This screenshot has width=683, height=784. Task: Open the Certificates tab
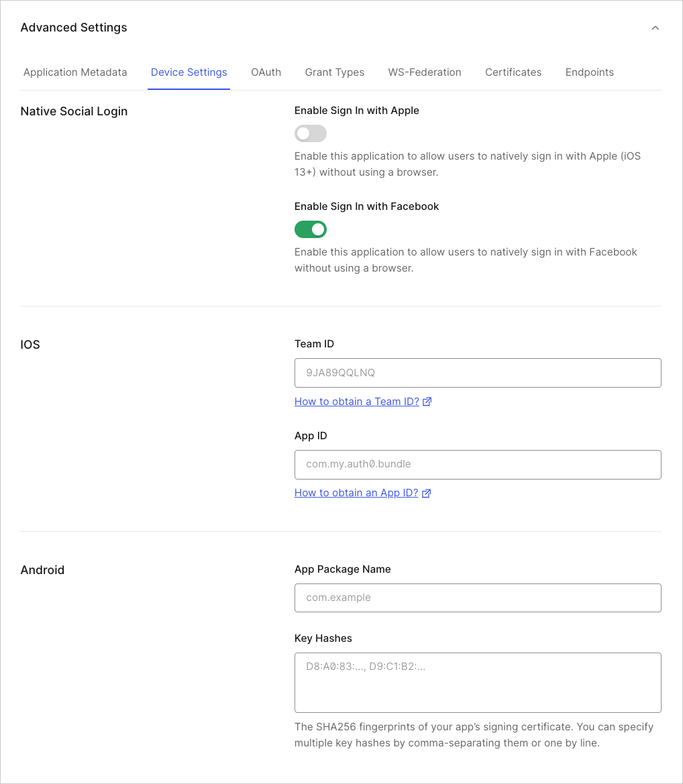pyautogui.click(x=513, y=72)
